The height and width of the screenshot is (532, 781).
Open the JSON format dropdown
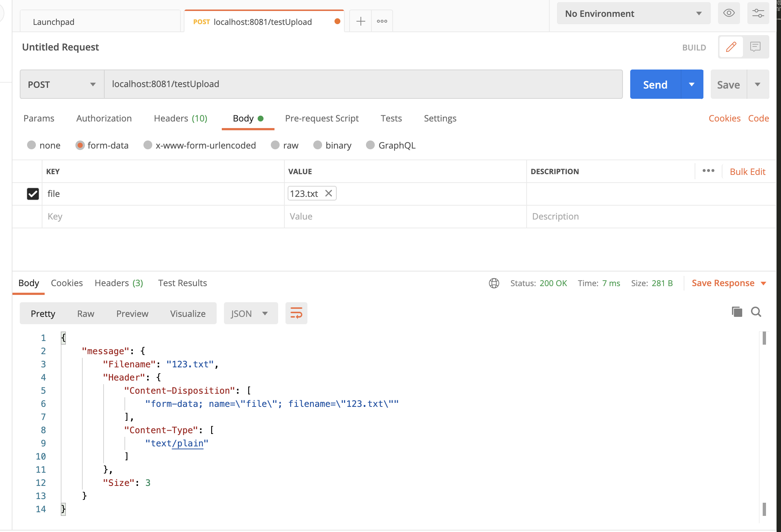251,314
